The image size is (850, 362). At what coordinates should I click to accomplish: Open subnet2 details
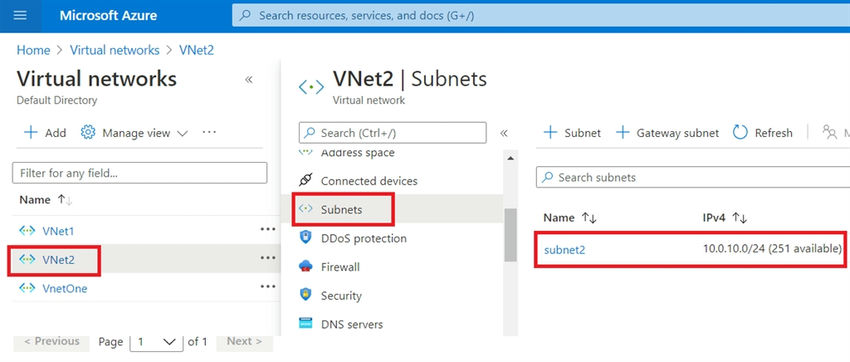[564, 250]
